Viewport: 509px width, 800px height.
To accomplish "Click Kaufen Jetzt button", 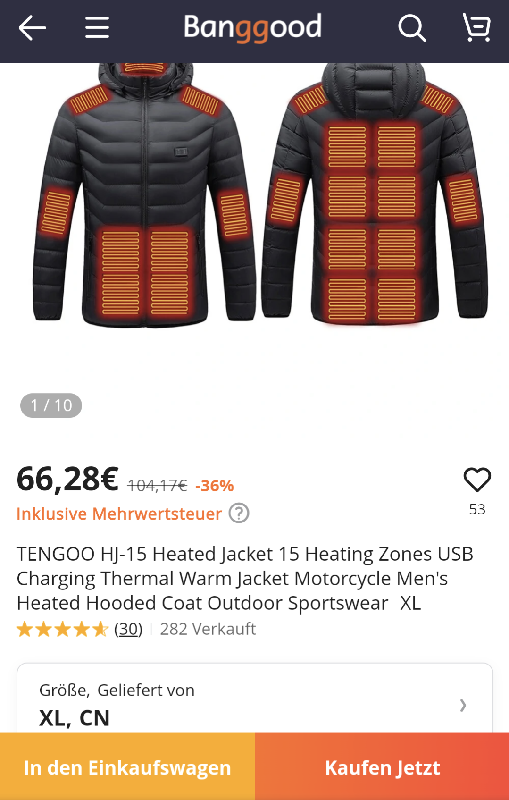I will click(382, 767).
